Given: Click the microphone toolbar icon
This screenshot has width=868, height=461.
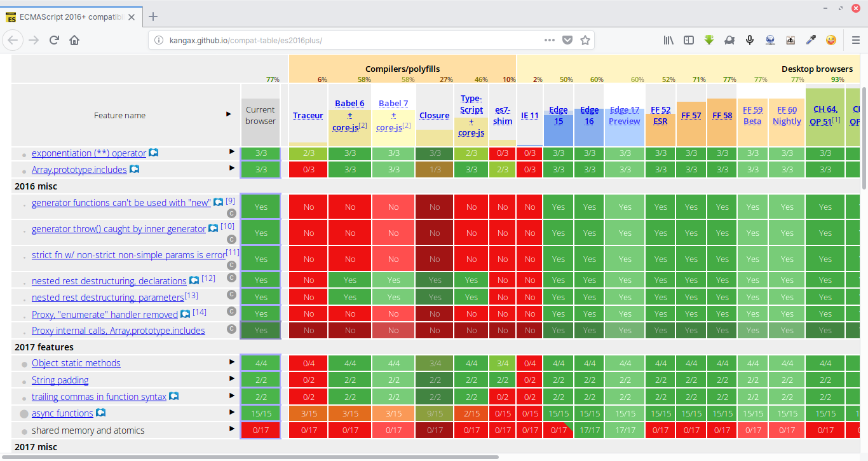Looking at the screenshot, I should click(750, 39).
